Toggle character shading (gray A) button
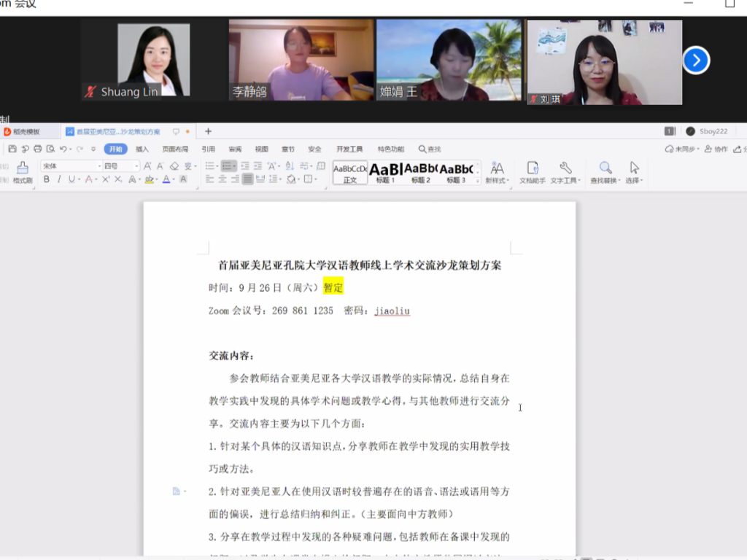This screenshot has height=560, width=747. (183, 179)
